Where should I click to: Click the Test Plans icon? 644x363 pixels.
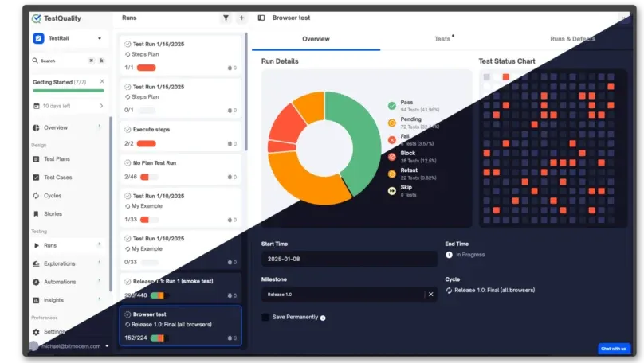coord(36,158)
